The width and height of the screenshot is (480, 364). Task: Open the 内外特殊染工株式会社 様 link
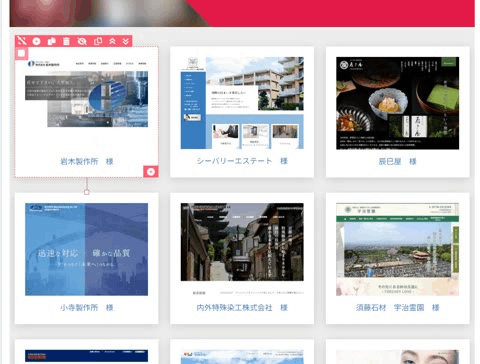click(x=242, y=307)
